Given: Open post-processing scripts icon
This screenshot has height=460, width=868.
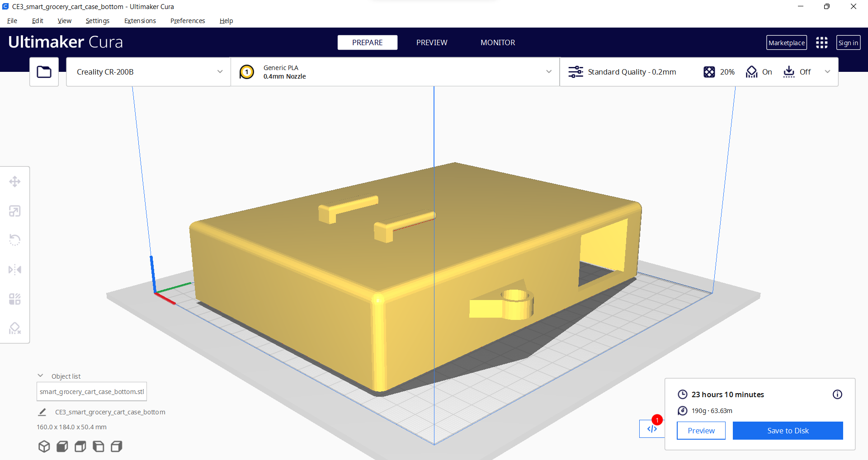Looking at the screenshot, I should point(652,429).
